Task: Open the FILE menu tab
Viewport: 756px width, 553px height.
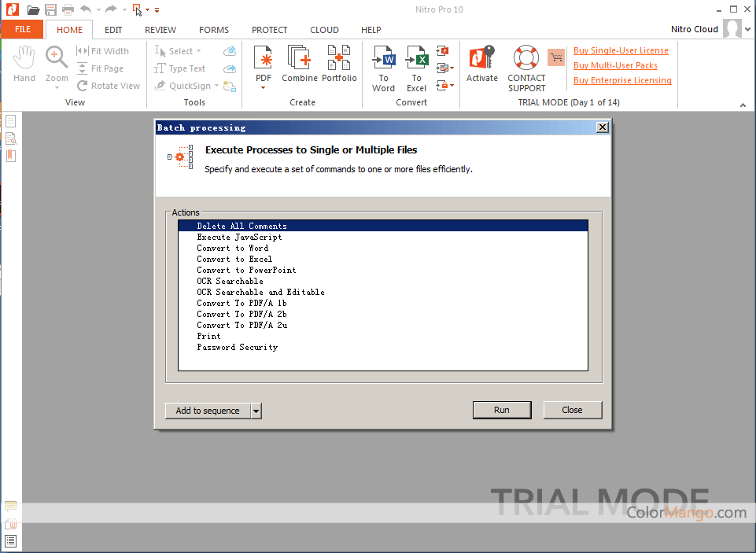Action: [22, 29]
